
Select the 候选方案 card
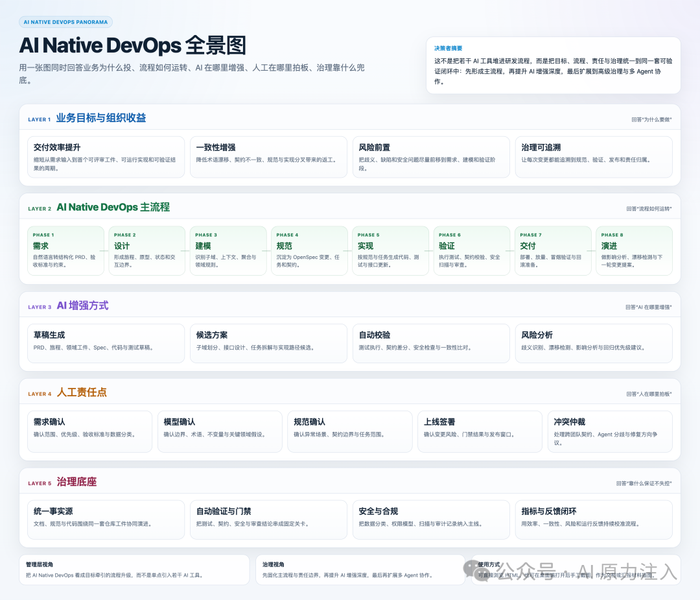tap(268, 343)
